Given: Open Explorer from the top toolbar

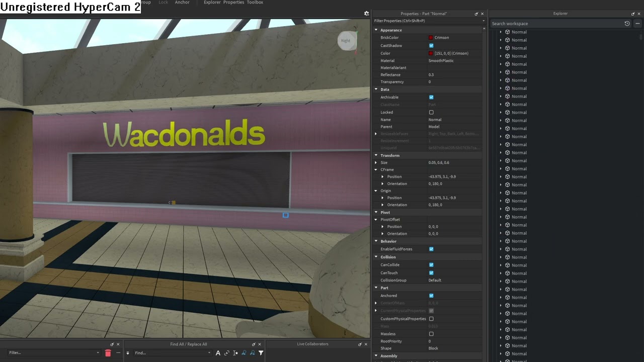Looking at the screenshot, I should 212,3.
